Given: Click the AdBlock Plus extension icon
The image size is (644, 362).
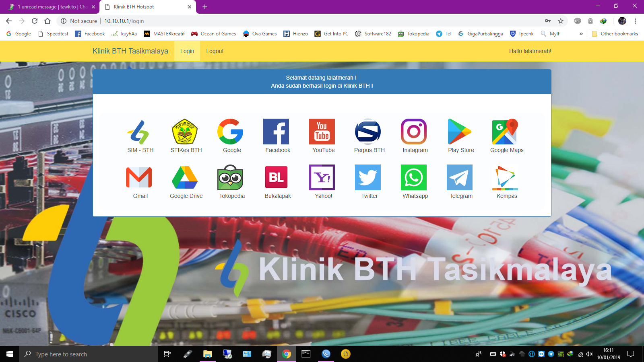Looking at the screenshot, I should point(578,21).
